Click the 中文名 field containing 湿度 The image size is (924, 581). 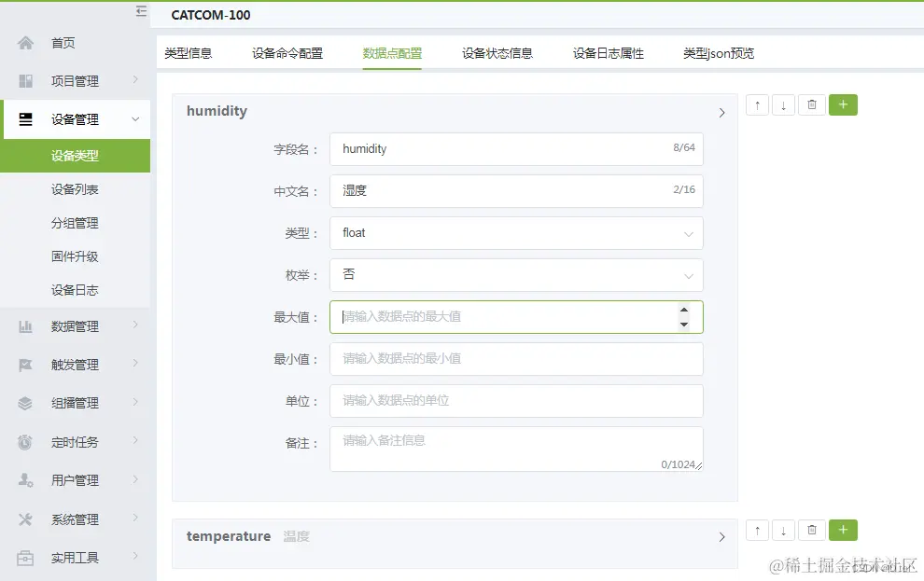516,191
